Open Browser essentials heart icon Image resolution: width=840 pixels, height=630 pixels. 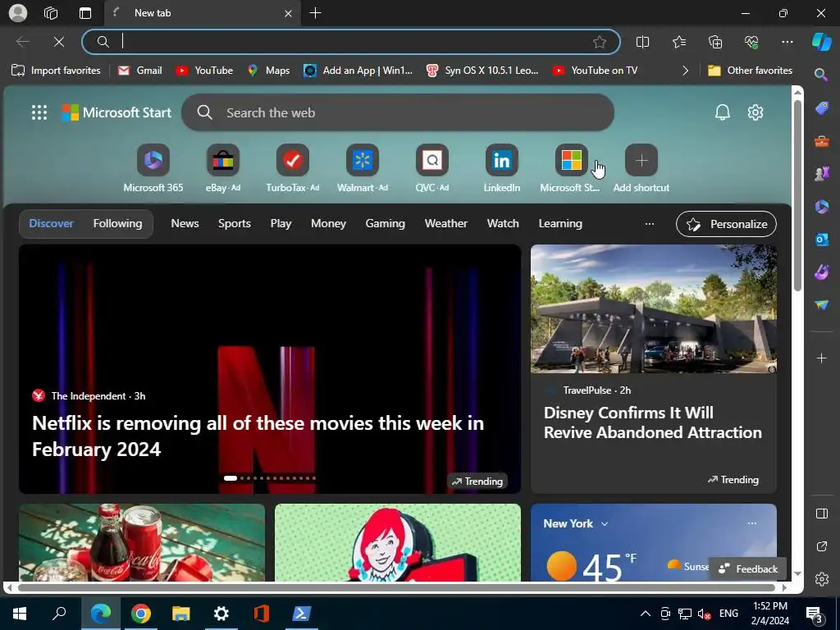pyautogui.click(x=751, y=42)
